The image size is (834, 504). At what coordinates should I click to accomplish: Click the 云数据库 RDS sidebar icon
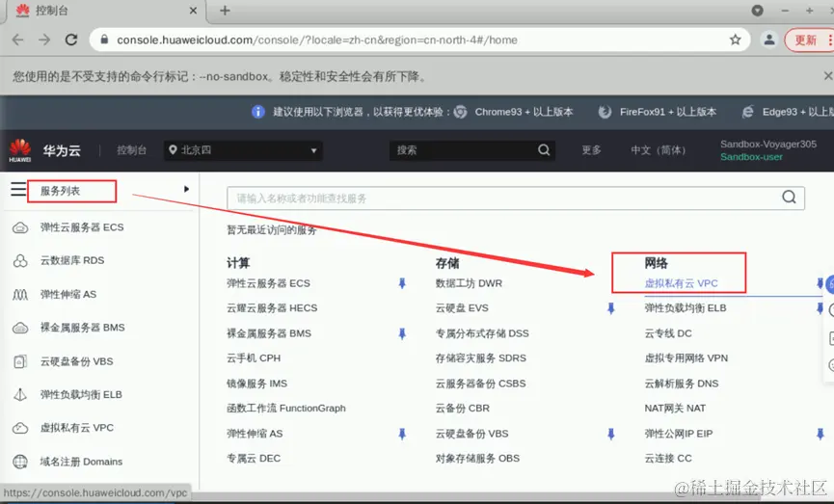point(20,261)
